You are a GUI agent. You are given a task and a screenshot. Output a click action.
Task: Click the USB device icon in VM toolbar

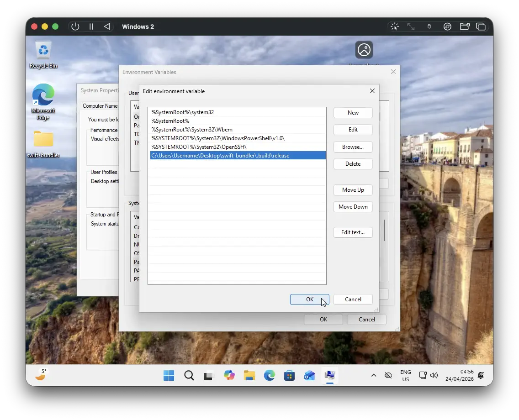[429, 26]
